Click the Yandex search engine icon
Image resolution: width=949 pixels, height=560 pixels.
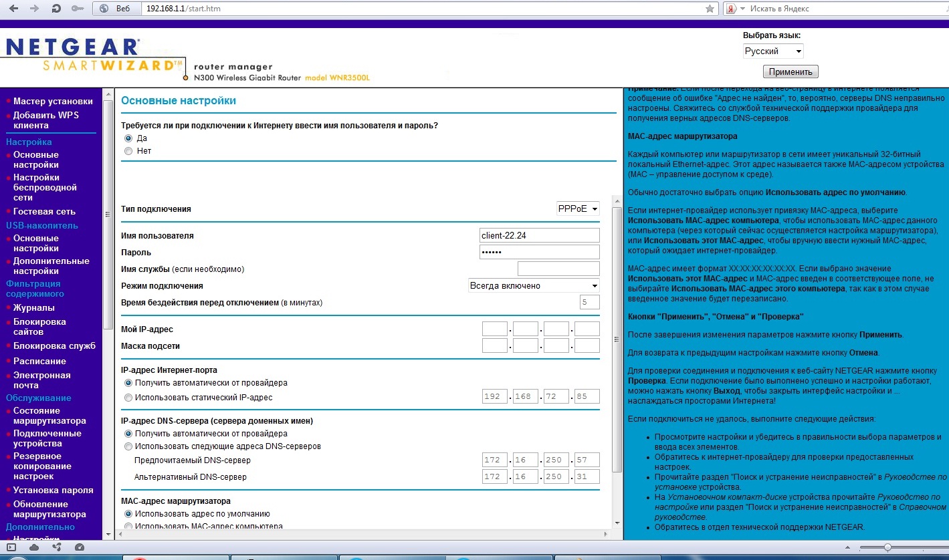(732, 9)
